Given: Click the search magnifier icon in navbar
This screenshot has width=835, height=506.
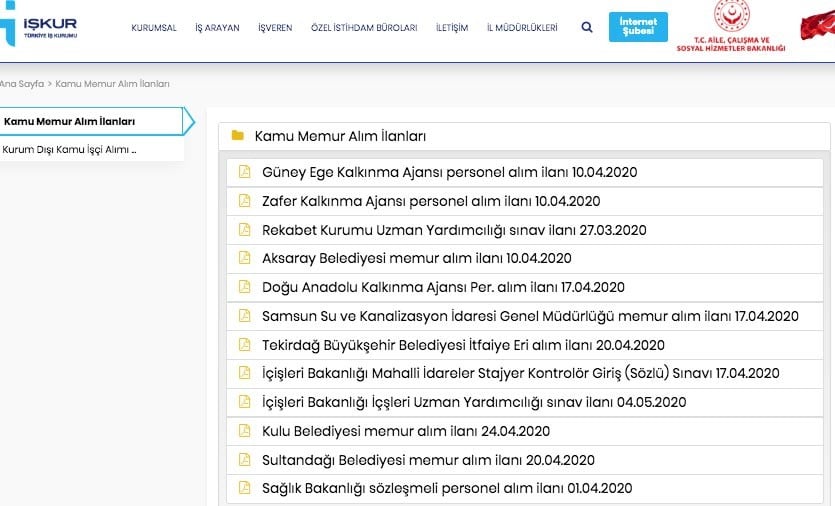Looking at the screenshot, I should pyautogui.click(x=587, y=28).
